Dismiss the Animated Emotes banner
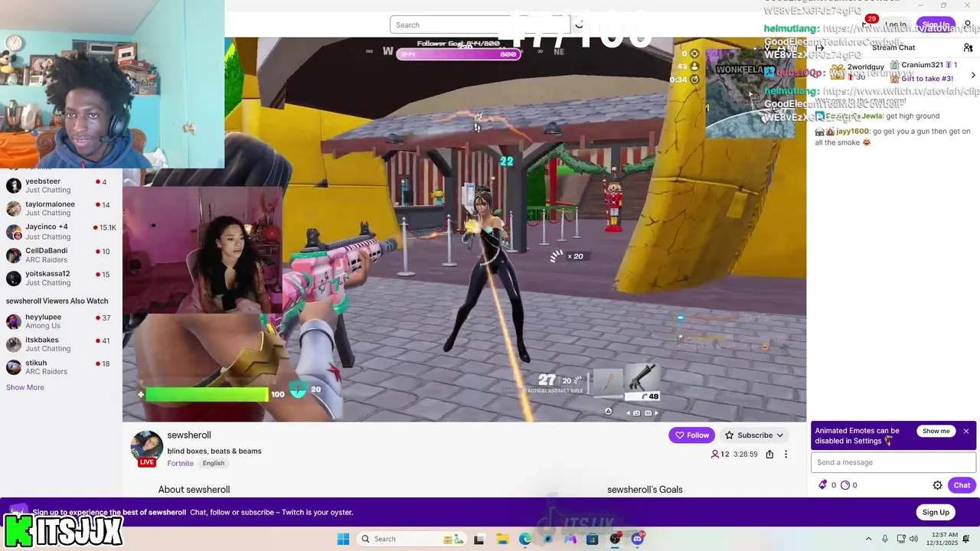980x551 pixels. click(966, 431)
